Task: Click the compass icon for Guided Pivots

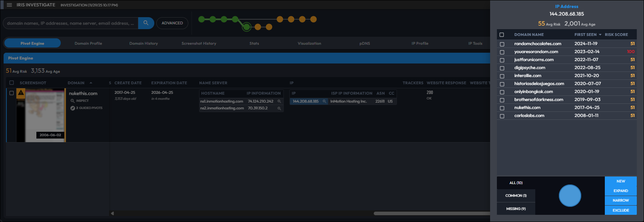Action: [72, 108]
